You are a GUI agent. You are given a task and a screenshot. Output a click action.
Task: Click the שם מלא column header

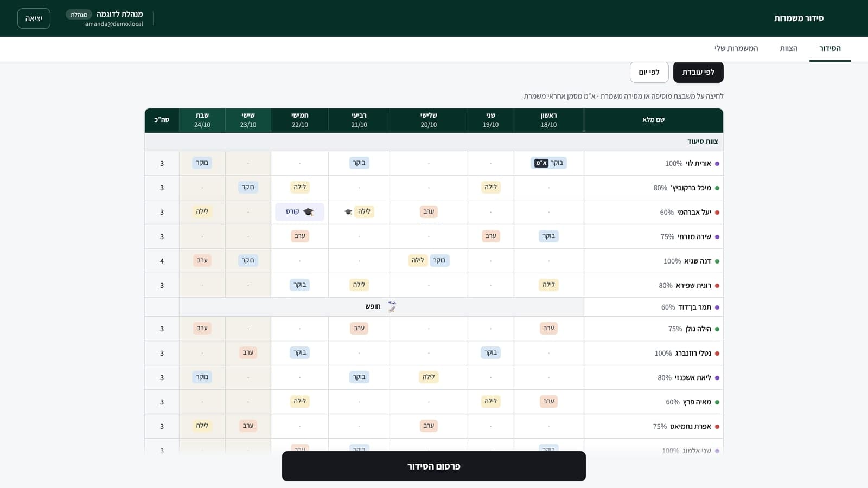click(653, 120)
